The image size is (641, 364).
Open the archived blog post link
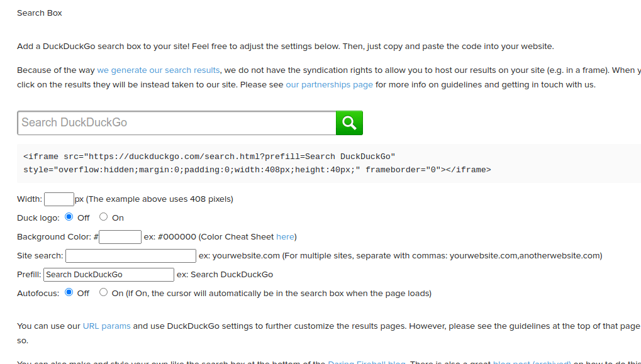coord(532,362)
